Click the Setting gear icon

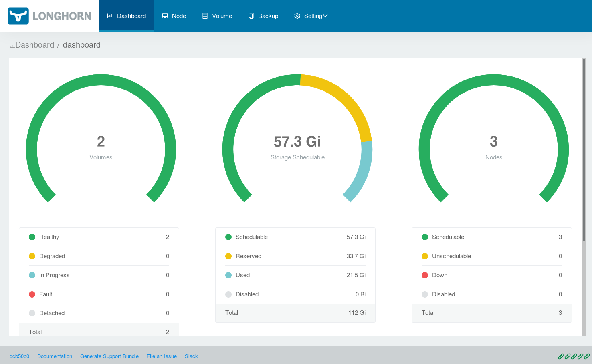(x=297, y=16)
